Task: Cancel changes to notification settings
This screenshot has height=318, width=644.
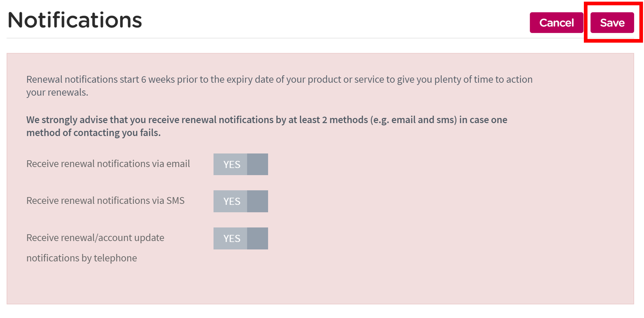Action: 556,22
